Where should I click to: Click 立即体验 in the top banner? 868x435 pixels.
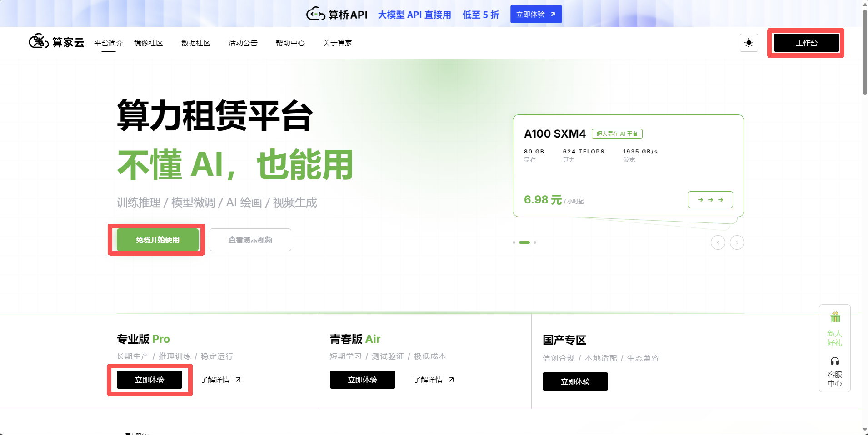coord(536,14)
